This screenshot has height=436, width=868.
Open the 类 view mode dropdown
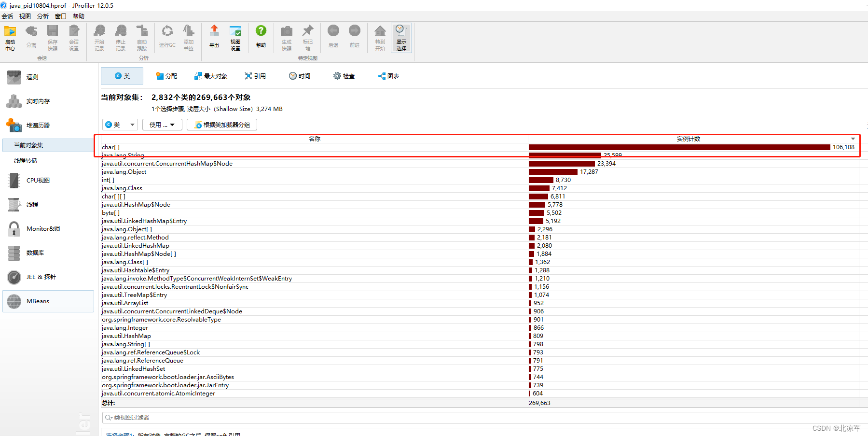tap(120, 124)
